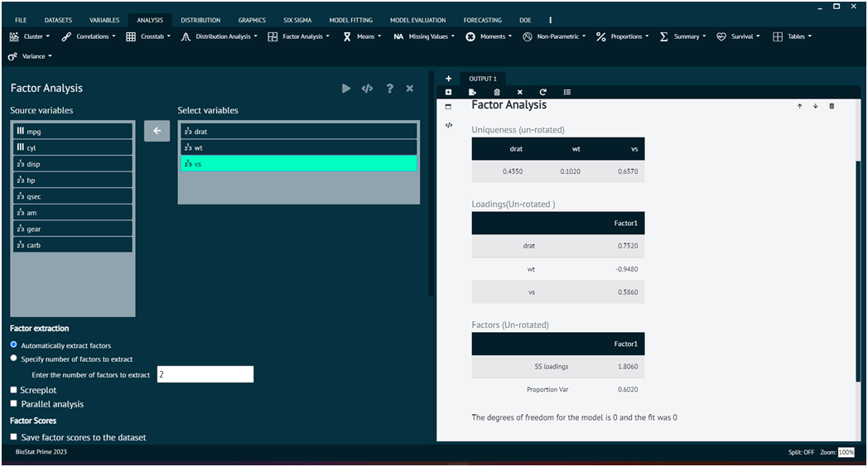This screenshot has height=467, width=868.
Task: Click the clipboard icon in output toolbar
Action: [497, 93]
